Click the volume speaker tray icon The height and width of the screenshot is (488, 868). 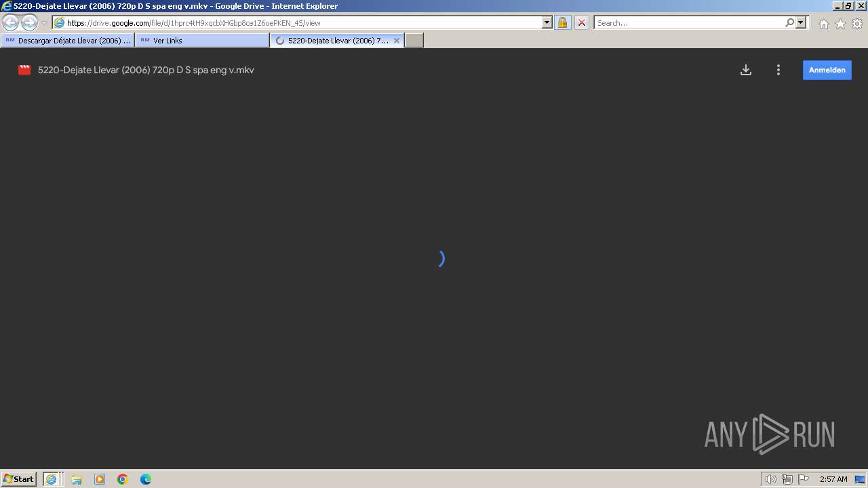(x=771, y=479)
